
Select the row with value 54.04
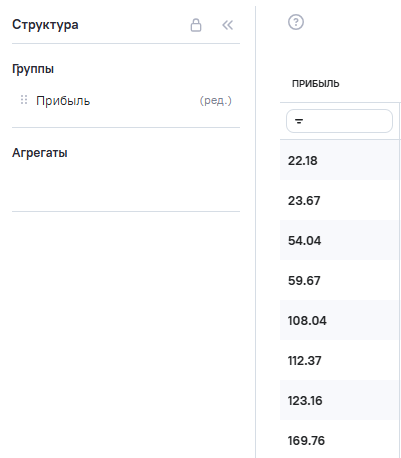[340, 240]
